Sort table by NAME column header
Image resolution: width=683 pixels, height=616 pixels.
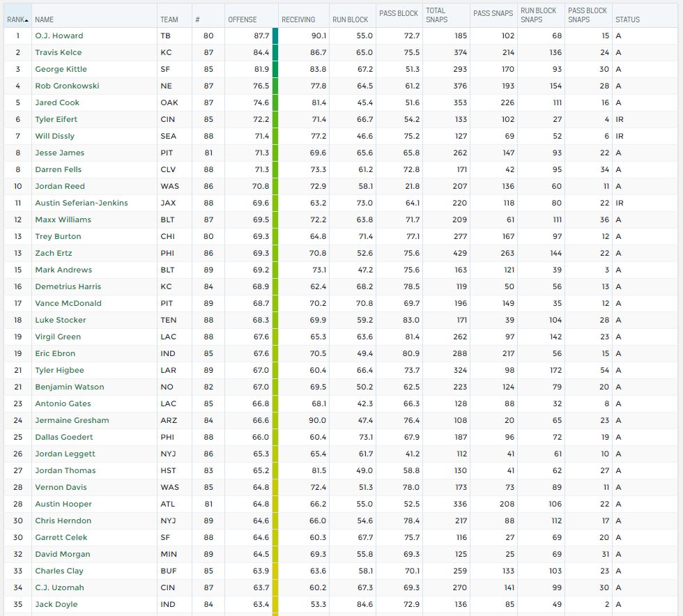point(44,20)
